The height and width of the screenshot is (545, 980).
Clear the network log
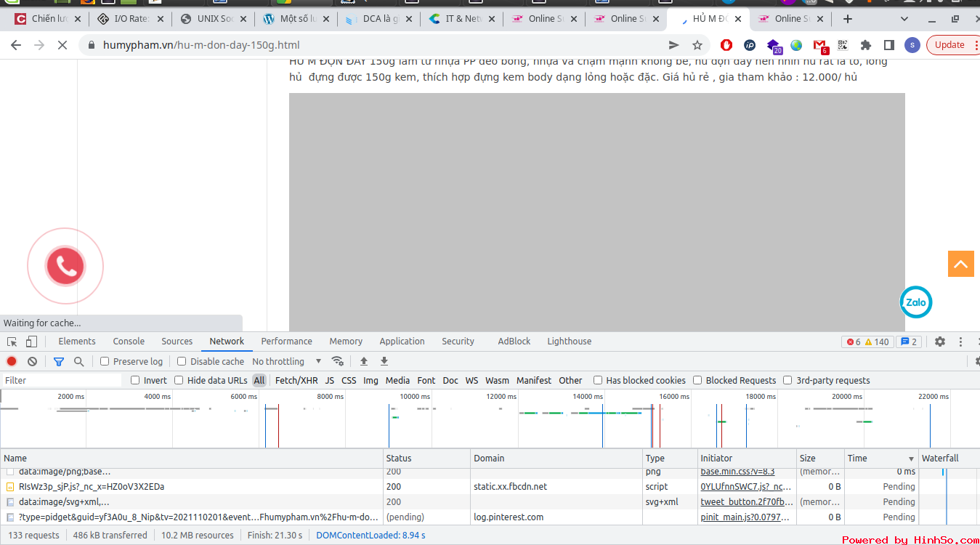point(32,361)
